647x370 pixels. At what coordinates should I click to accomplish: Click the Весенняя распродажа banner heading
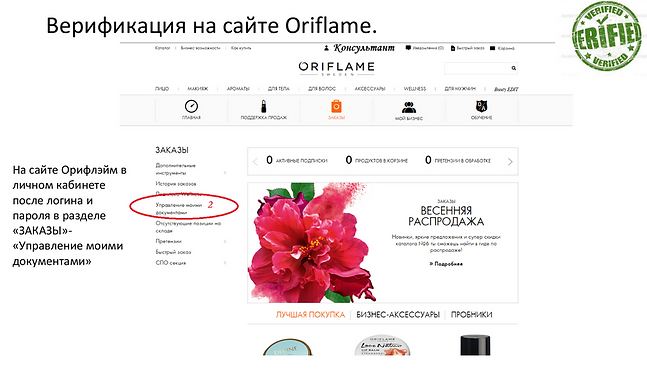(x=446, y=216)
